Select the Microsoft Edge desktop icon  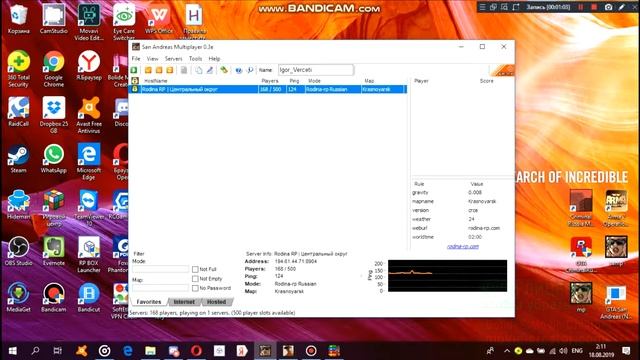(89, 162)
